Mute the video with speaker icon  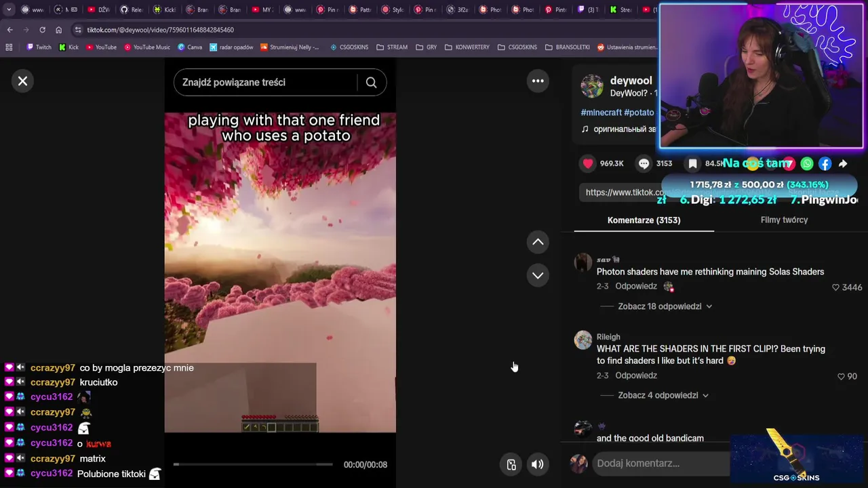point(537,464)
